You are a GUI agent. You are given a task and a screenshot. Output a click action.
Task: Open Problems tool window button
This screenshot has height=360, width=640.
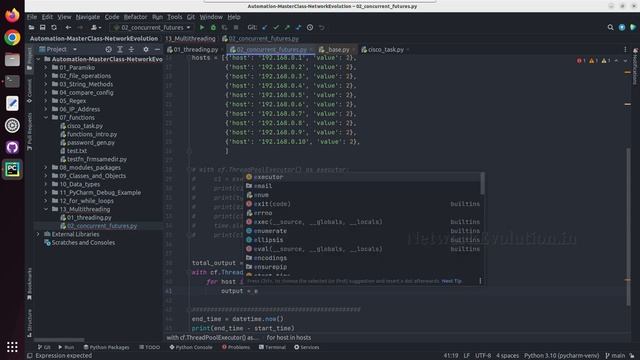click(x=236, y=347)
